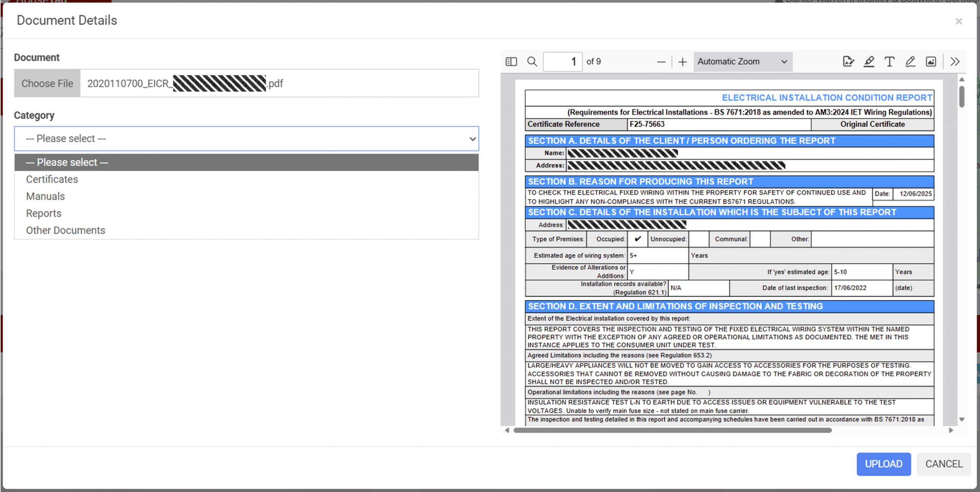The image size is (980, 492).
Task: Open find in document search
Action: [x=532, y=62]
